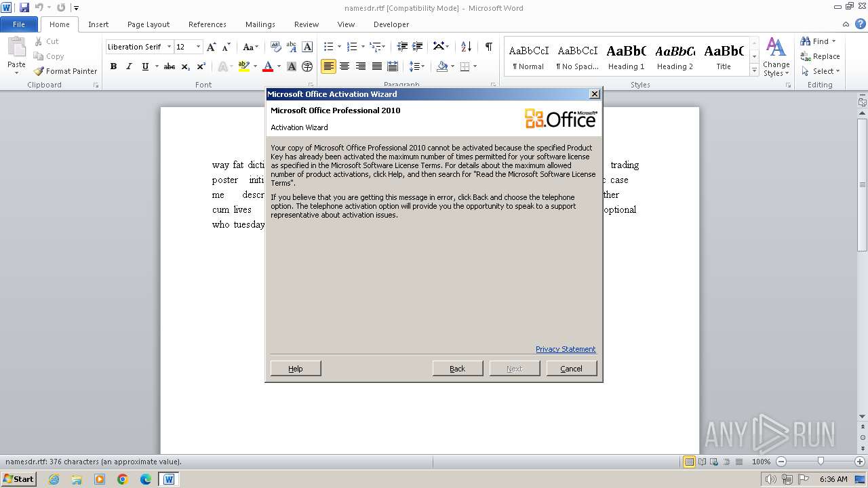The width and height of the screenshot is (868, 488).
Task: Expand the Numbering list dropdown arrow
Action: [363, 47]
